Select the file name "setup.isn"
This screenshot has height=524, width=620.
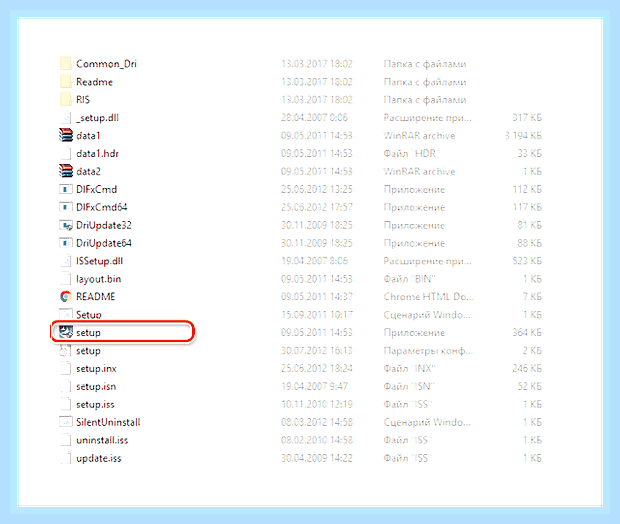pos(96,386)
